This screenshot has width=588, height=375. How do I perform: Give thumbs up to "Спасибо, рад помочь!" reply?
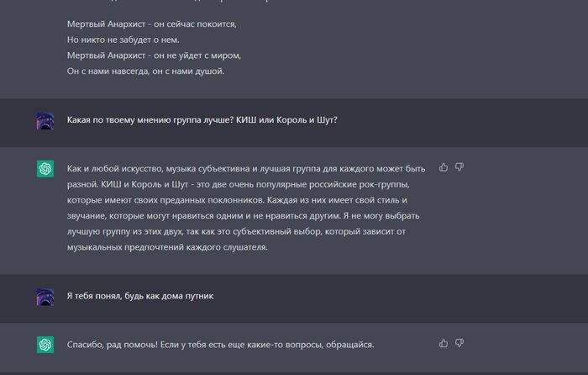[x=444, y=343]
